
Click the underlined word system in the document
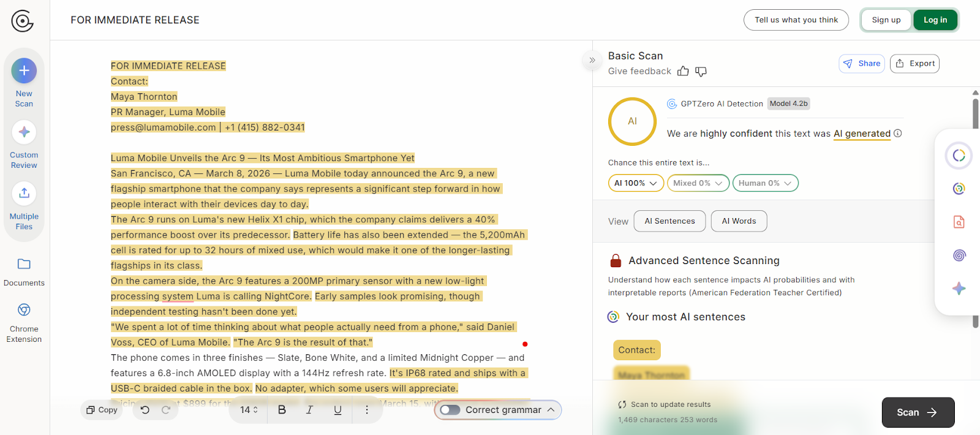pyautogui.click(x=178, y=297)
